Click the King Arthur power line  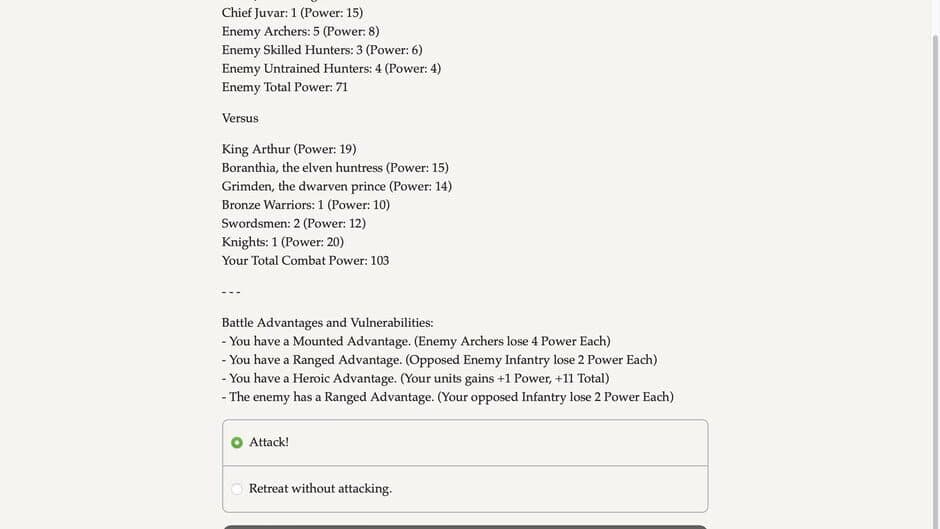(289, 150)
